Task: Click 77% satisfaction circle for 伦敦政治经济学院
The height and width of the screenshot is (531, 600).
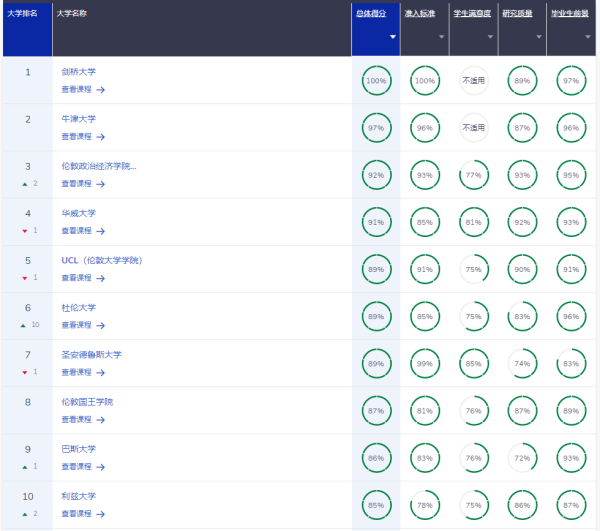Action: pos(474,175)
